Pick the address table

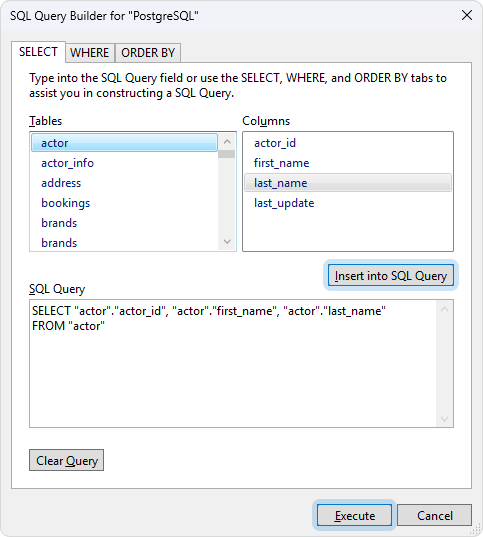tap(124, 183)
